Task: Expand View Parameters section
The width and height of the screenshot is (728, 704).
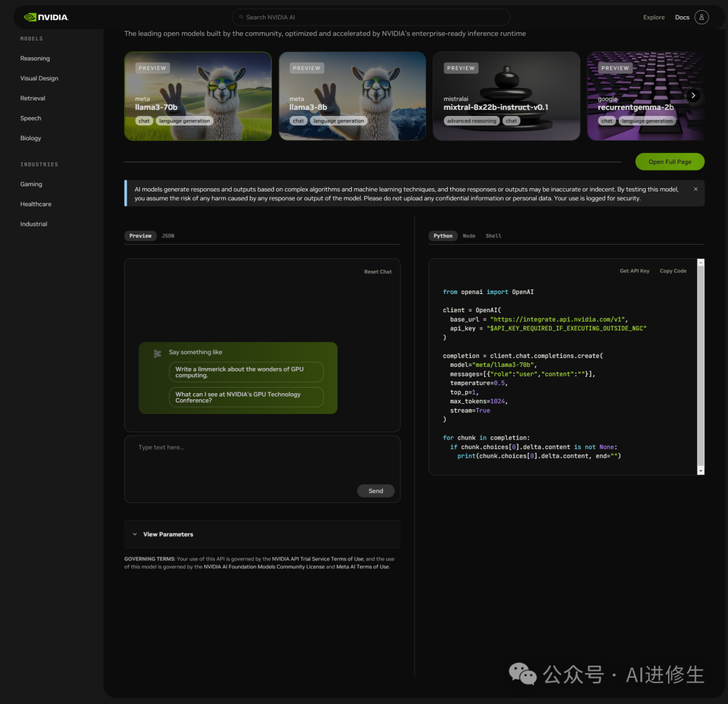Action: (x=262, y=534)
